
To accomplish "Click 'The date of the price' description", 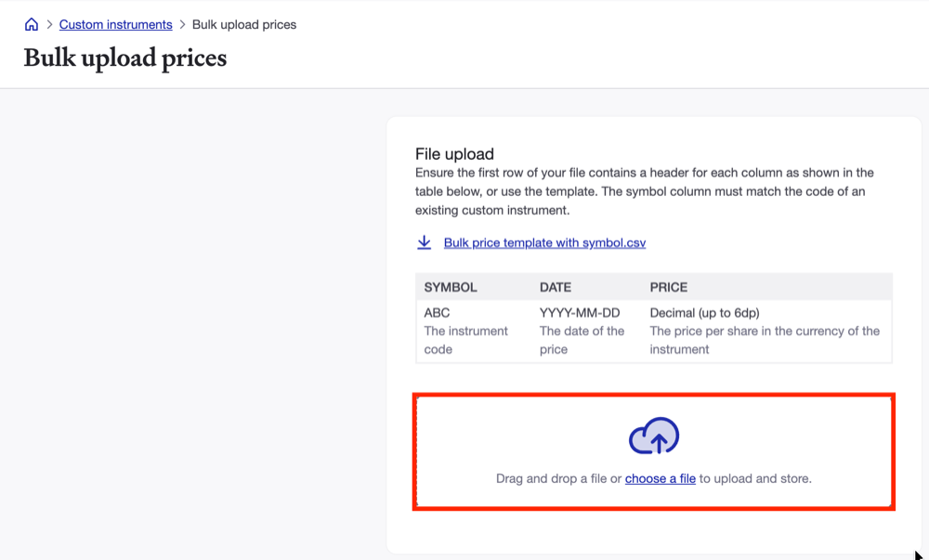I will [x=582, y=341].
